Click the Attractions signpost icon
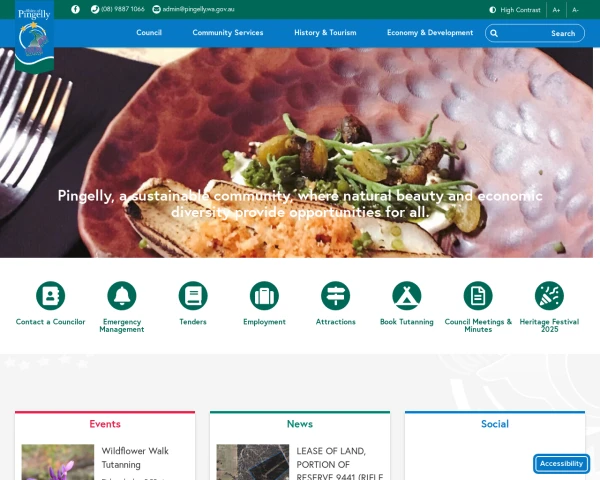600x480 pixels. (336, 296)
